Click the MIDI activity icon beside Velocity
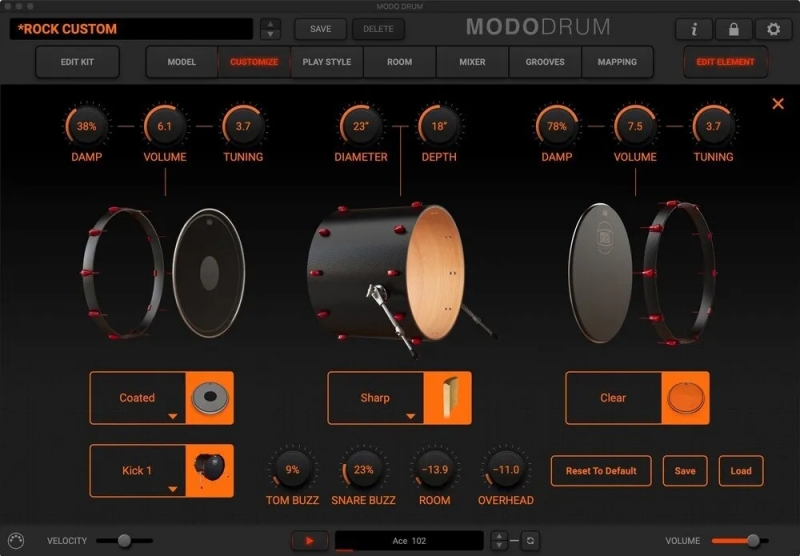 (x=16, y=541)
